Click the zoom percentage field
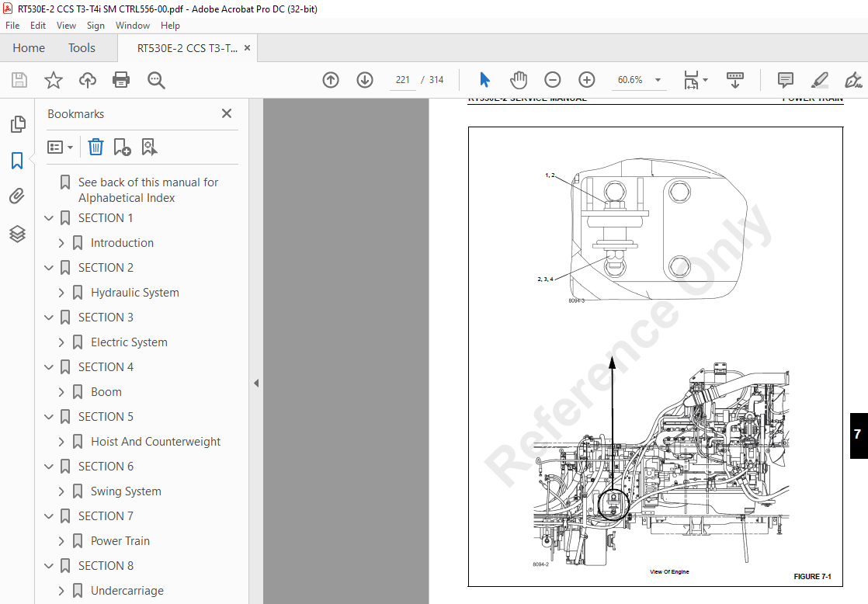This screenshot has width=868, height=604. tap(630, 80)
